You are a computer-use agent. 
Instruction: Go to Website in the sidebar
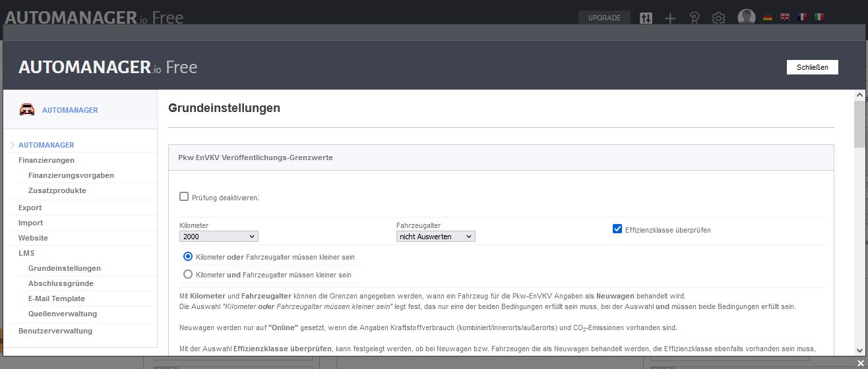[x=33, y=238]
